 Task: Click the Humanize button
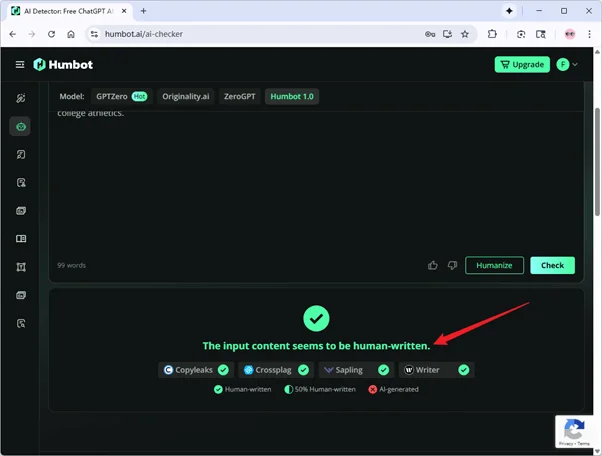coord(494,265)
